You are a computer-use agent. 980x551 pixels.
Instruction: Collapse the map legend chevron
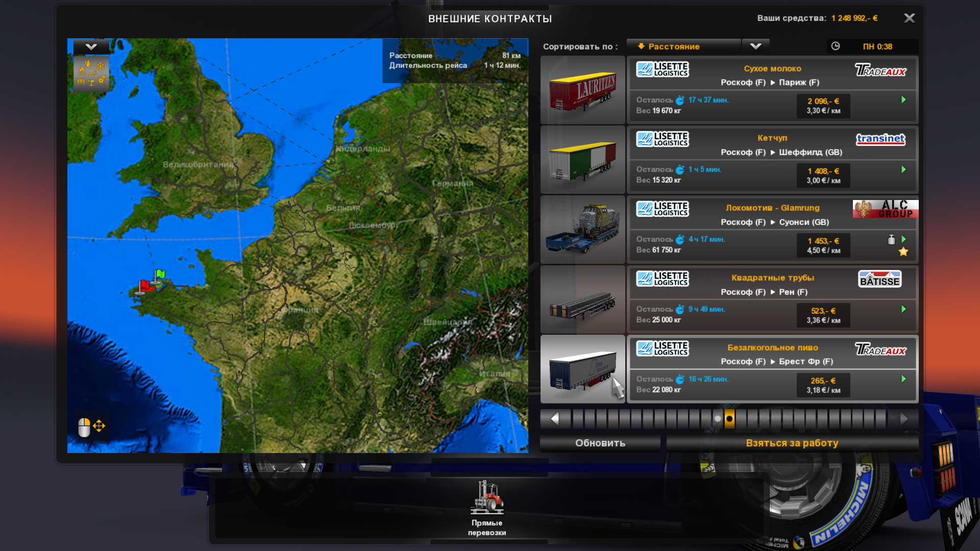[x=91, y=47]
